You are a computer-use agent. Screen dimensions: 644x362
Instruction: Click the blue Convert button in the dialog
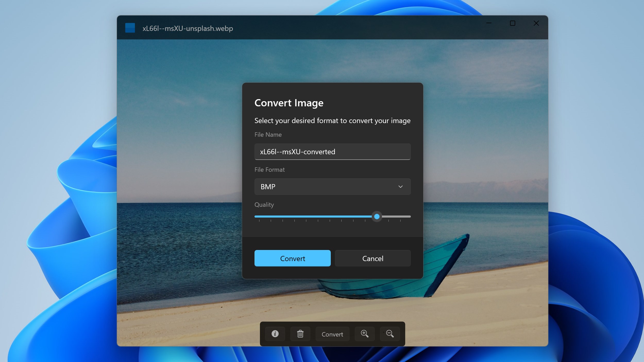(x=293, y=258)
